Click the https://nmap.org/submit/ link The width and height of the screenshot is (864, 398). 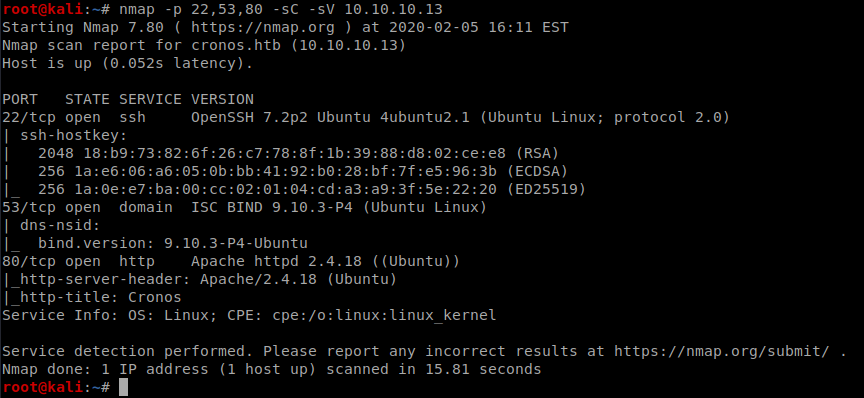[x=721, y=351]
